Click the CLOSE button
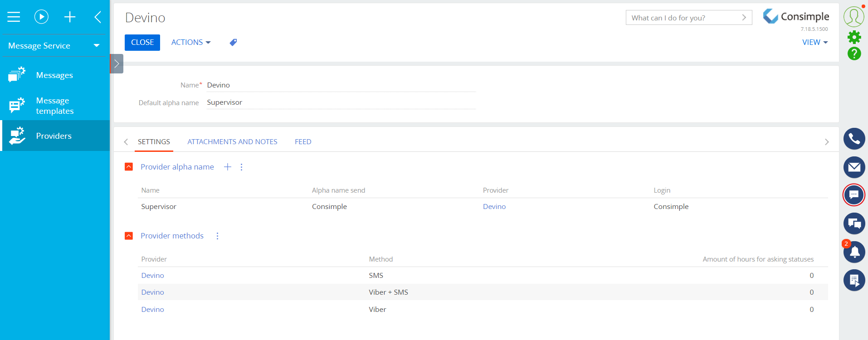868x340 pixels. tap(142, 43)
